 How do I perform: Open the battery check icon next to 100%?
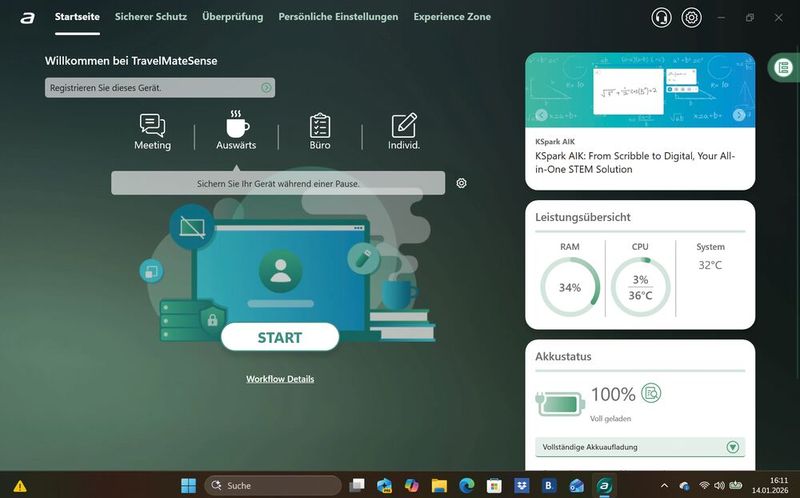(x=651, y=393)
